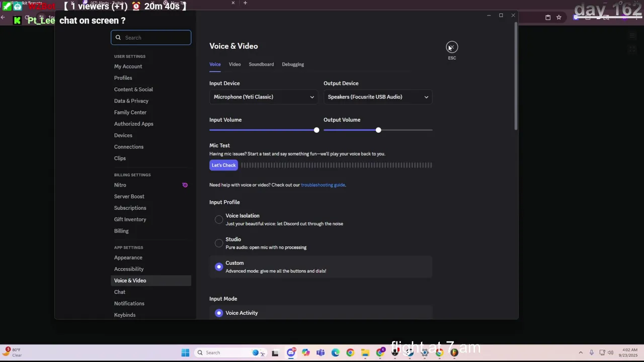Switch to the Debugging tab
This screenshot has height=362, width=644.
(x=293, y=64)
